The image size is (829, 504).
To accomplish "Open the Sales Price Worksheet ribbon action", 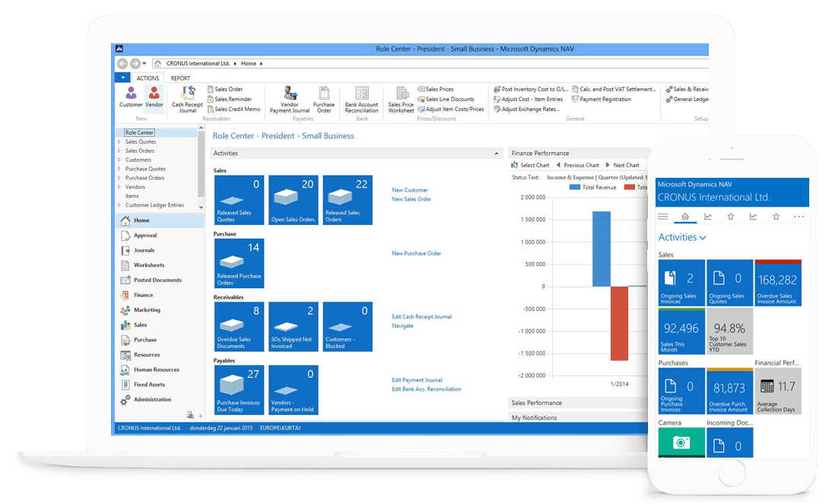I will tap(402, 100).
